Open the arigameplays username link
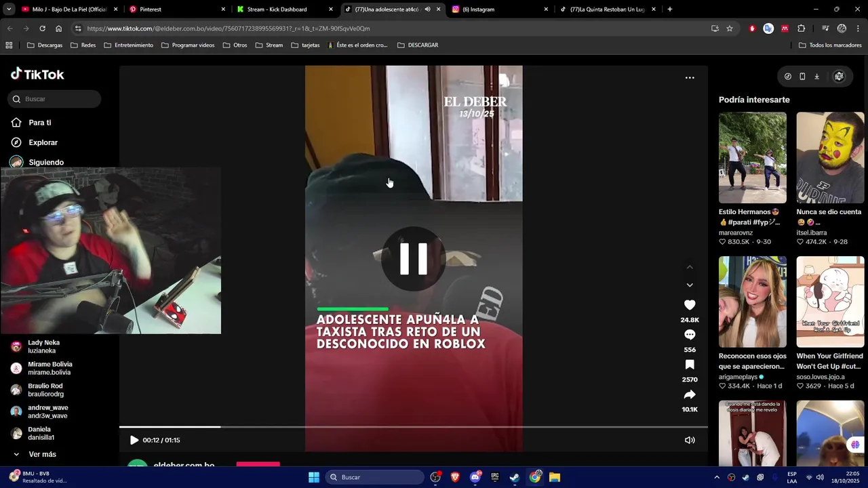 [x=738, y=377]
